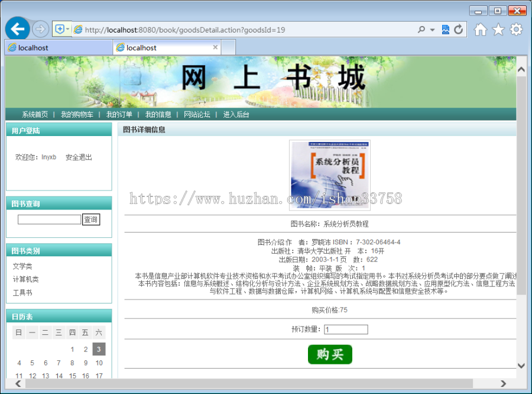Image resolution: width=532 pixels, height=394 pixels.
Task: Click the 预订数量 quantity input field
Action: point(346,330)
